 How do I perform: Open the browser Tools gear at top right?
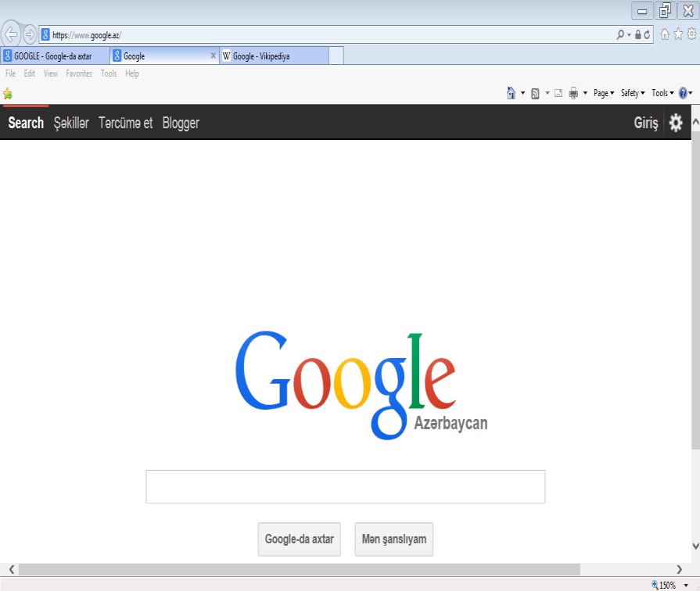click(x=691, y=34)
